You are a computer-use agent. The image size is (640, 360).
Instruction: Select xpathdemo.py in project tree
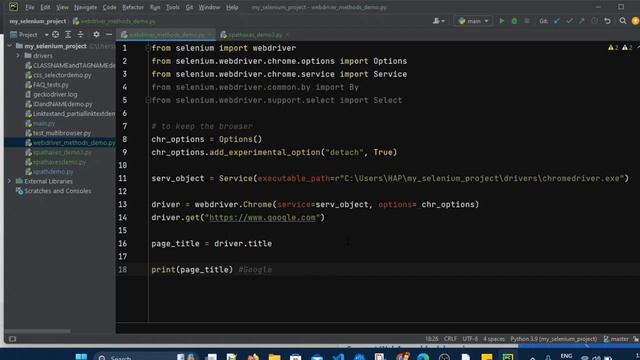pyautogui.click(x=49, y=172)
